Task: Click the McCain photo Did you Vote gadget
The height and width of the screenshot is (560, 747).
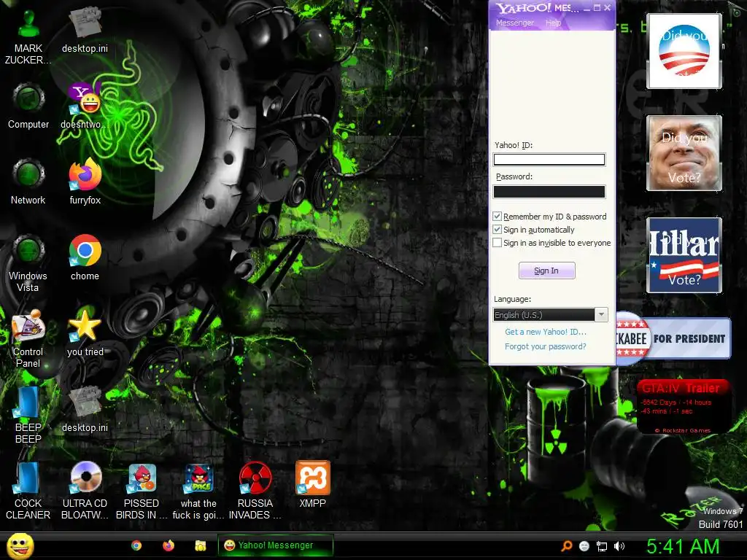Action: [x=684, y=153]
